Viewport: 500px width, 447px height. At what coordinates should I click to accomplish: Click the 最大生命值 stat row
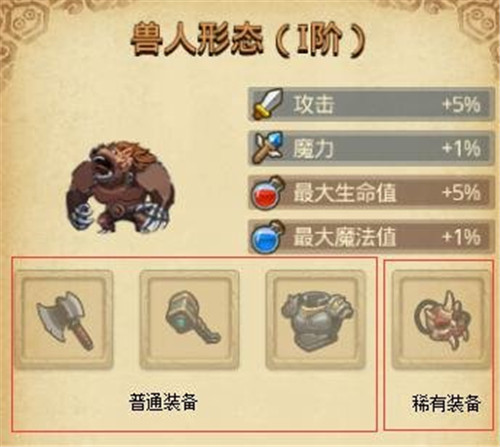coord(371,193)
